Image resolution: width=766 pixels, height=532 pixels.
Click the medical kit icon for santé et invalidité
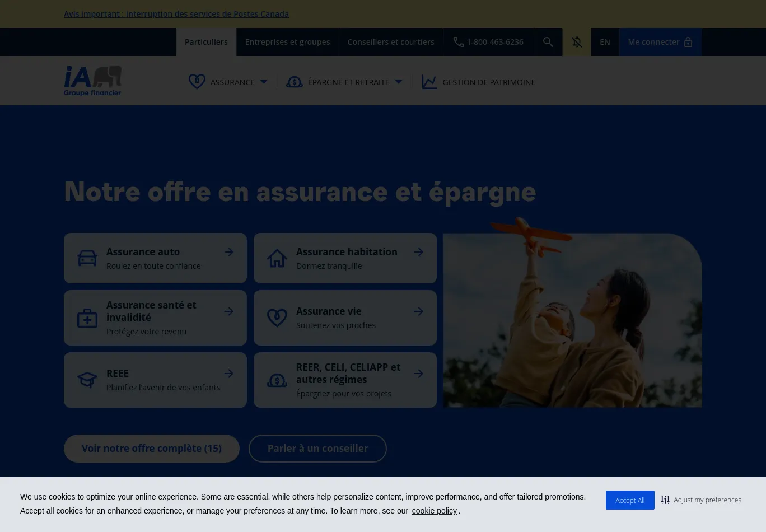pyautogui.click(x=87, y=318)
